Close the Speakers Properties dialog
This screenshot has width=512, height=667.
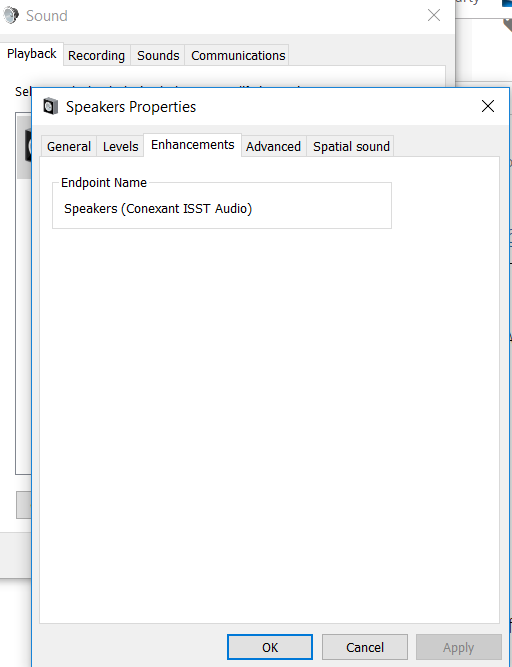coord(488,106)
